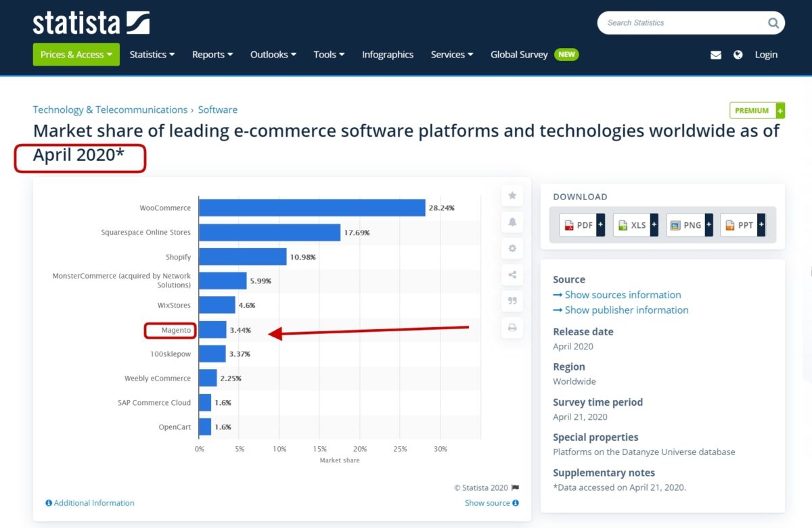Click the Login link
812x528 pixels.
[x=766, y=55]
